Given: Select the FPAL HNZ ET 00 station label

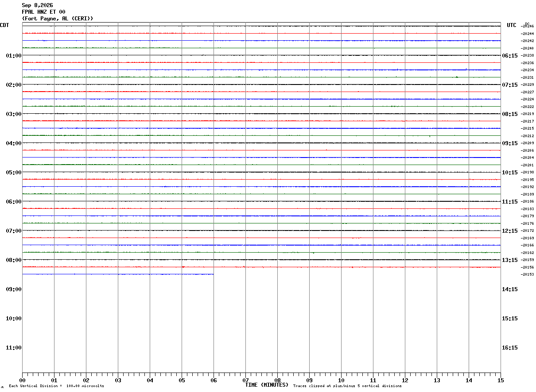Looking at the screenshot, I should 43,12.
